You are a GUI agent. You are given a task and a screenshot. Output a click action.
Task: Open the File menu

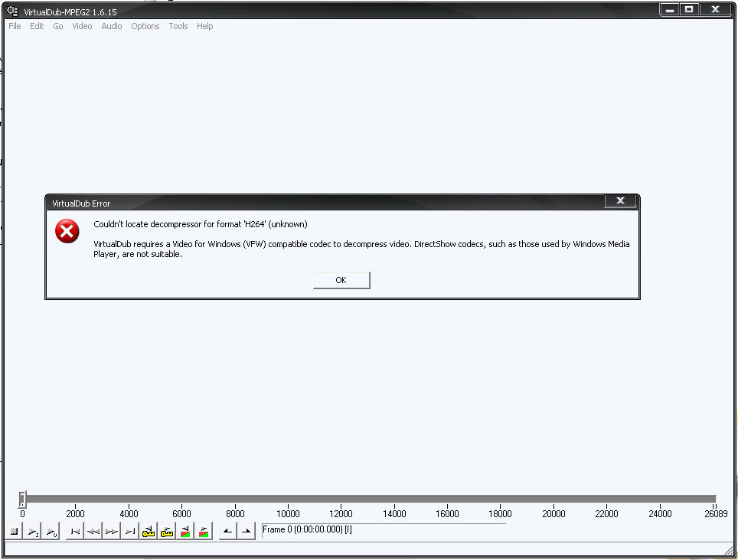(x=15, y=26)
